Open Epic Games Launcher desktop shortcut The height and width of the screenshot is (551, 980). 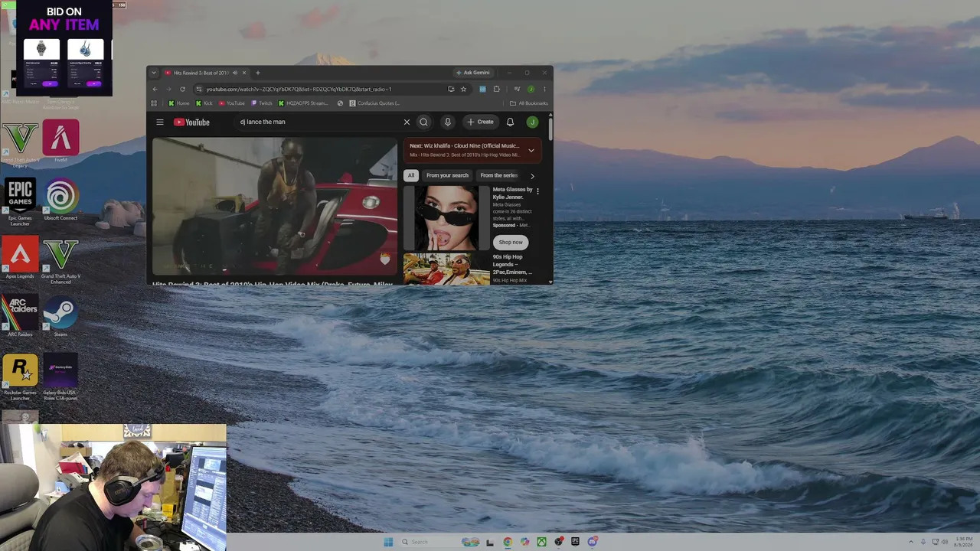pyautogui.click(x=20, y=201)
